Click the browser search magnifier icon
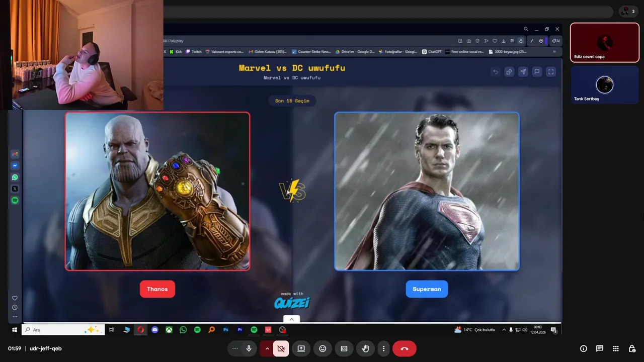Image resolution: width=644 pixels, height=362 pixels. [x=526, y=29]
